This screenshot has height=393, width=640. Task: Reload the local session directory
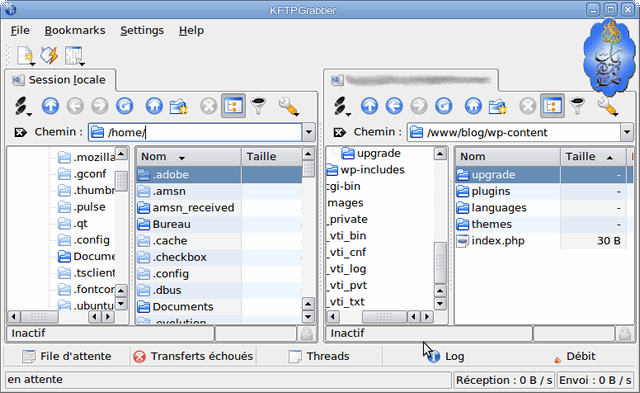(x=124, y=106)
